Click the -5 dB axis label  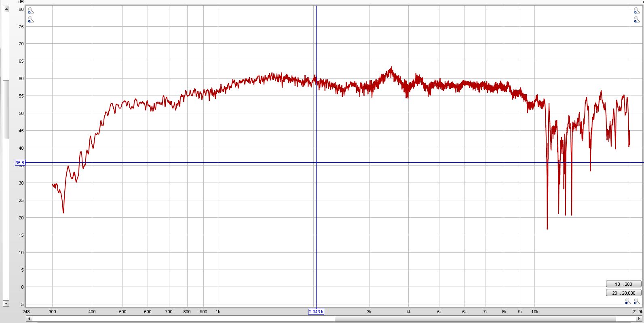21,304
